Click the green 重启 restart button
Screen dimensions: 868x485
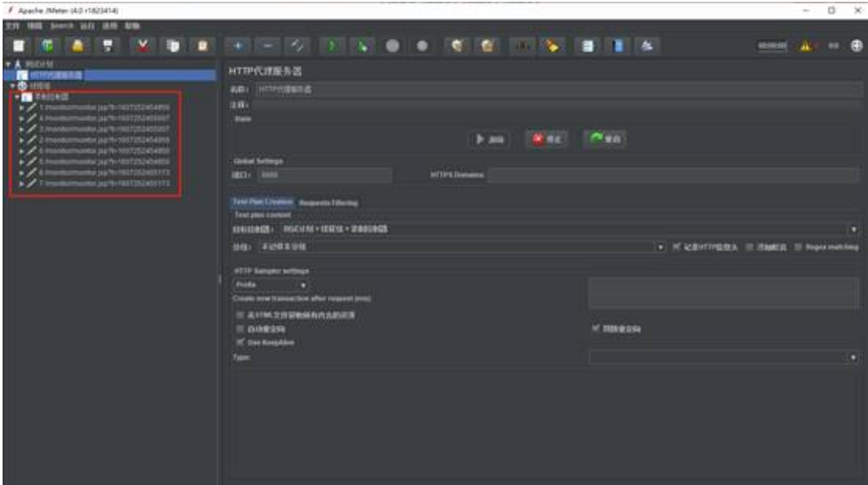tap(605, 139)
